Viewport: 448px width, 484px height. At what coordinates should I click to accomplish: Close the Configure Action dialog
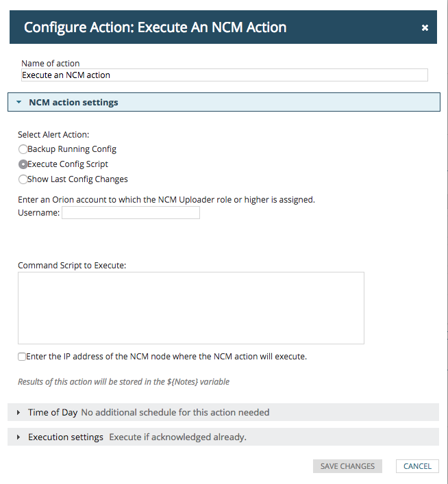point(425,27)
